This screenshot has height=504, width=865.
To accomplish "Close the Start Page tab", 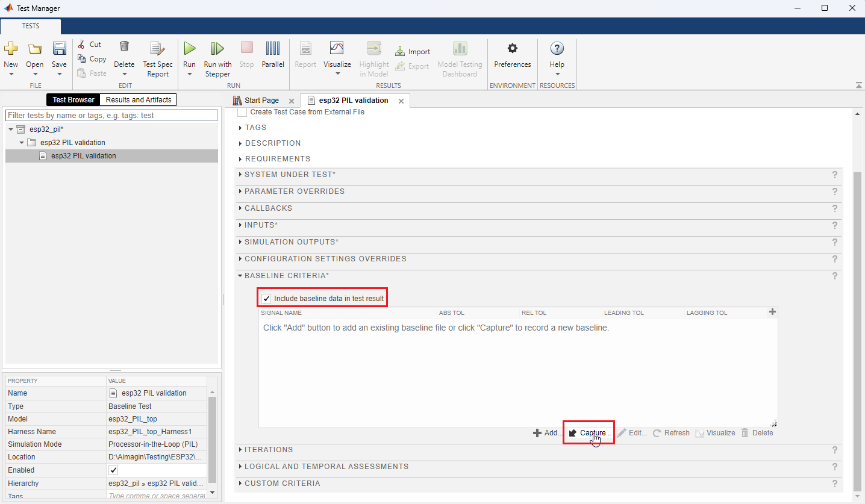I will click(292, 101).
